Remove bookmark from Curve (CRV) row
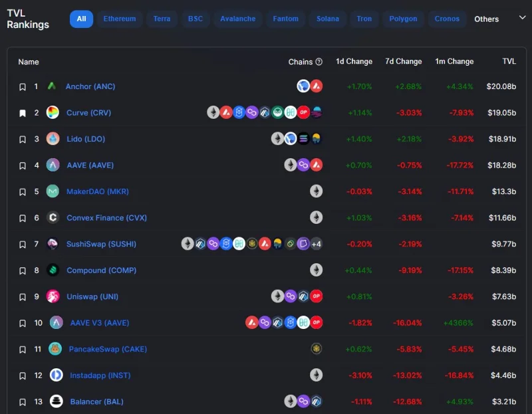 pos(23,113)
